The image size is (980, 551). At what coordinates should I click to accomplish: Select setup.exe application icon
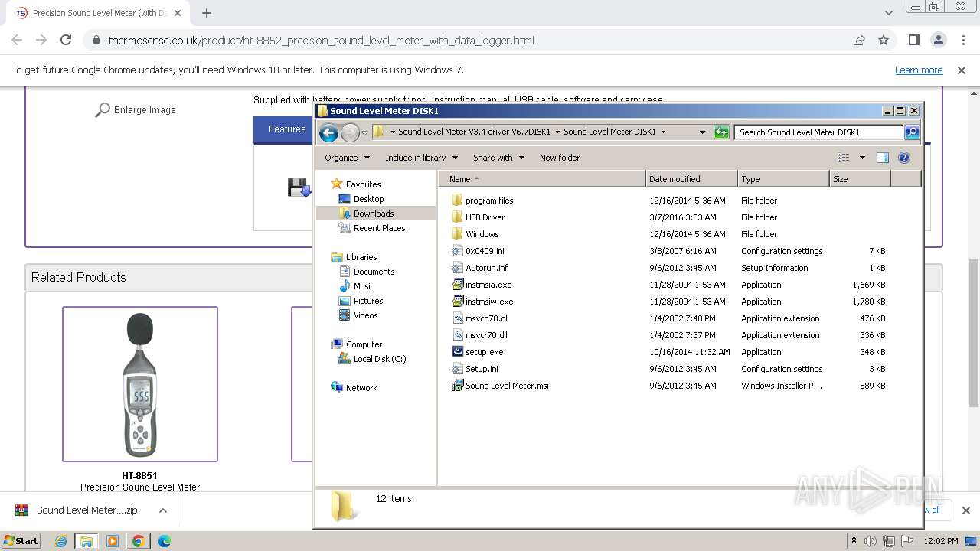pos(457,352)
